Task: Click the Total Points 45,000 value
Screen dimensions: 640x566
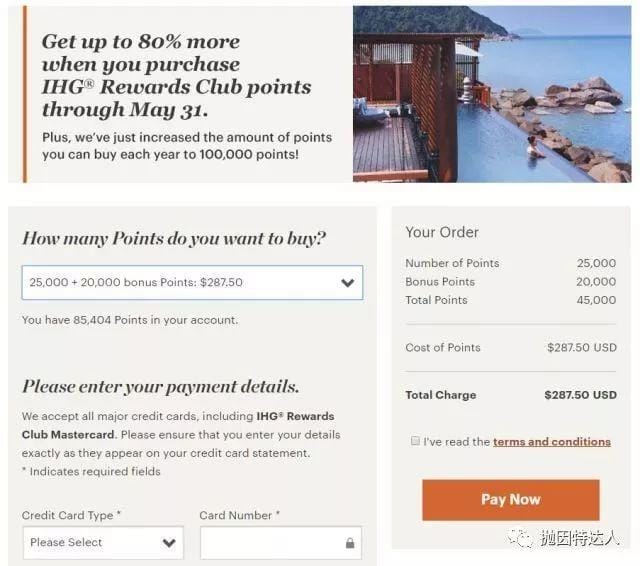Action: coord(596,300)
